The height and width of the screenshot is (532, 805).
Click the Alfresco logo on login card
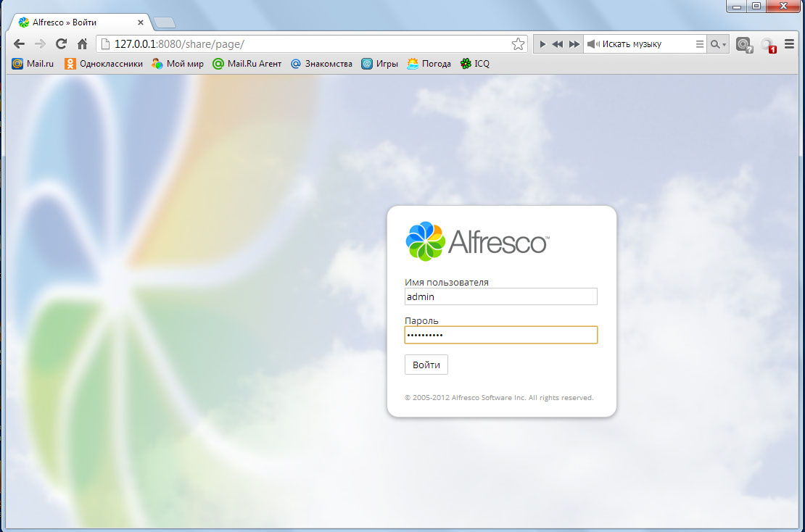477,241
